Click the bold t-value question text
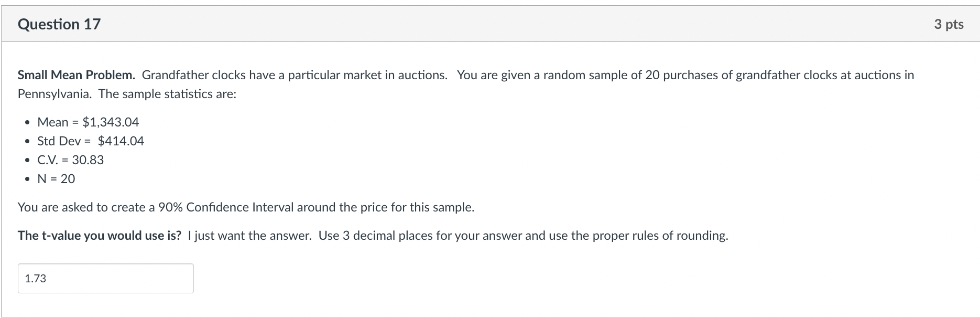Viewport: 980px width, 318px height. pos(100,236)
